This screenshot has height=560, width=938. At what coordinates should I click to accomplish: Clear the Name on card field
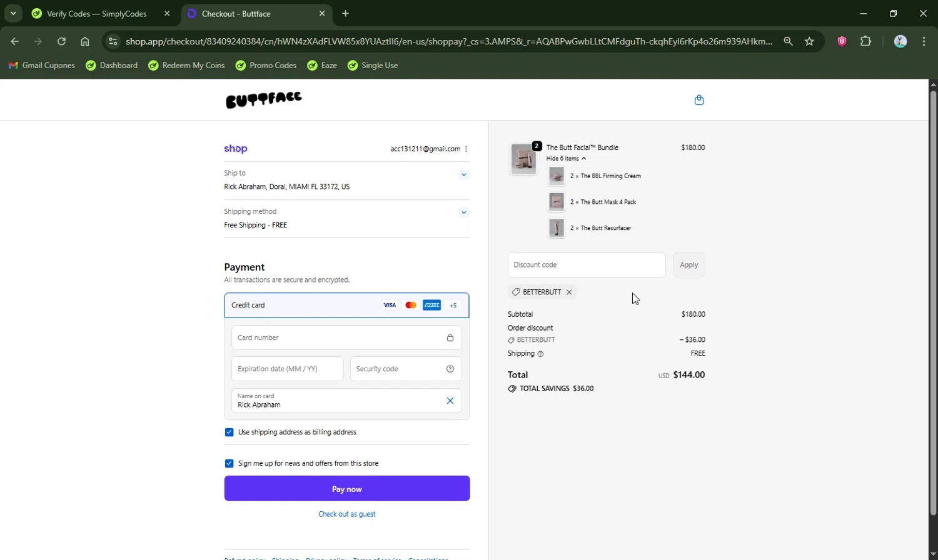[450, 401]
